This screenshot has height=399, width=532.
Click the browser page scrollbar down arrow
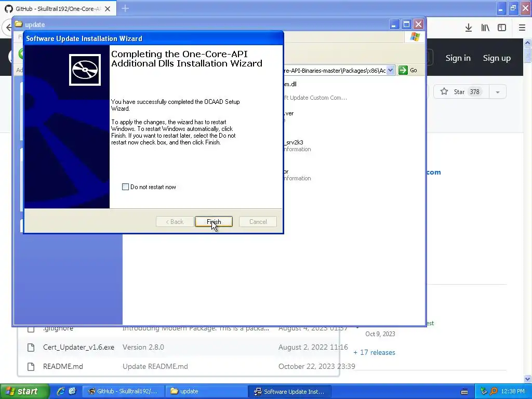click(528, 379)
